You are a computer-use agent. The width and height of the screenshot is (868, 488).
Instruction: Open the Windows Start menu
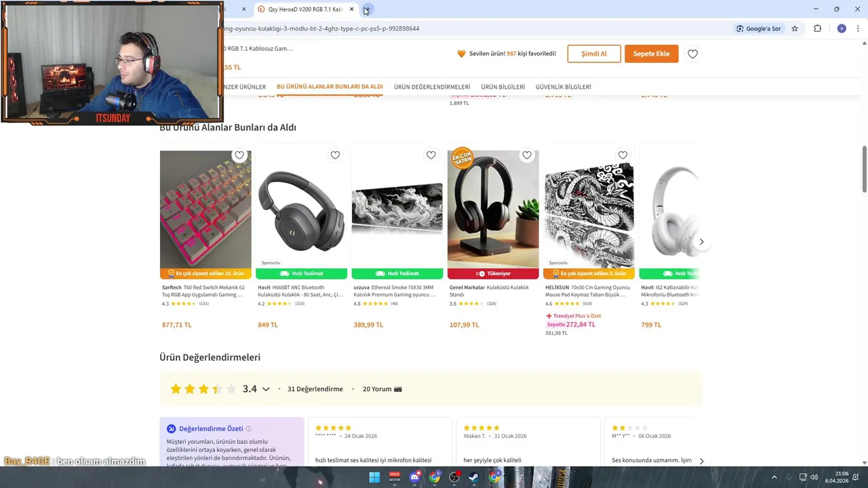tap(374, 477)
